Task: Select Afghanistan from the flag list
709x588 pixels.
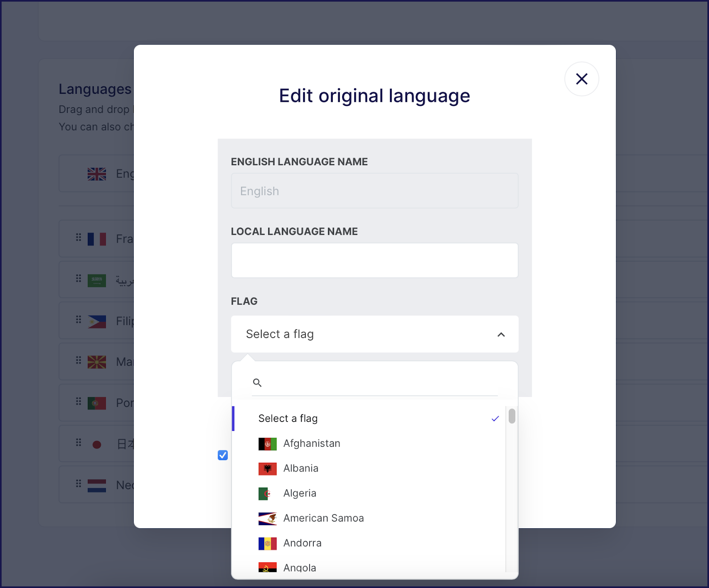Action: point(369,444)
